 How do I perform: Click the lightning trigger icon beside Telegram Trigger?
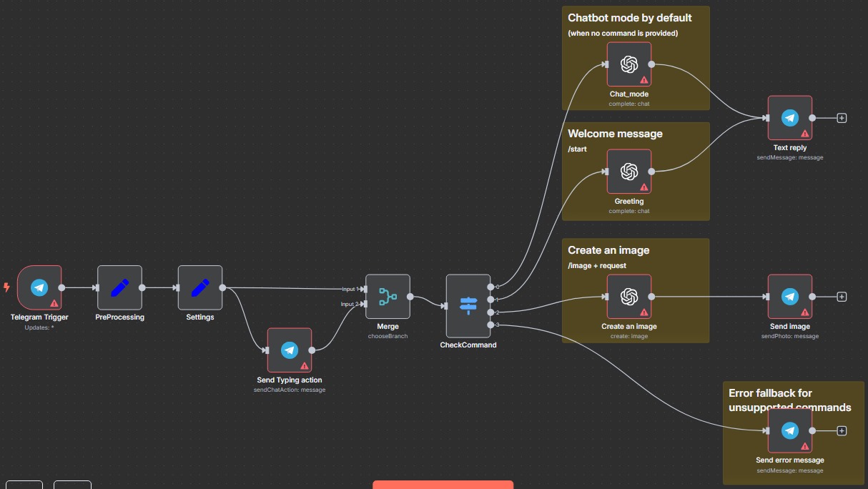point(7,287)
